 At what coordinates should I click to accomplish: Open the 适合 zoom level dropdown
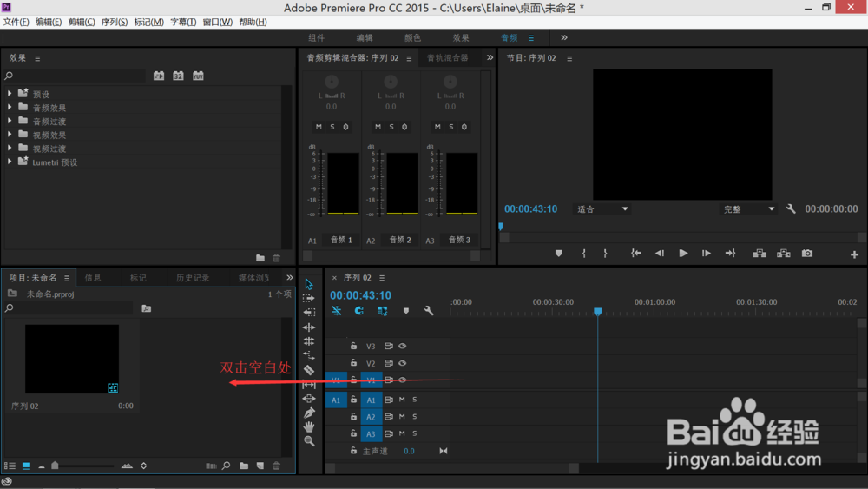[x=602, y=208]
